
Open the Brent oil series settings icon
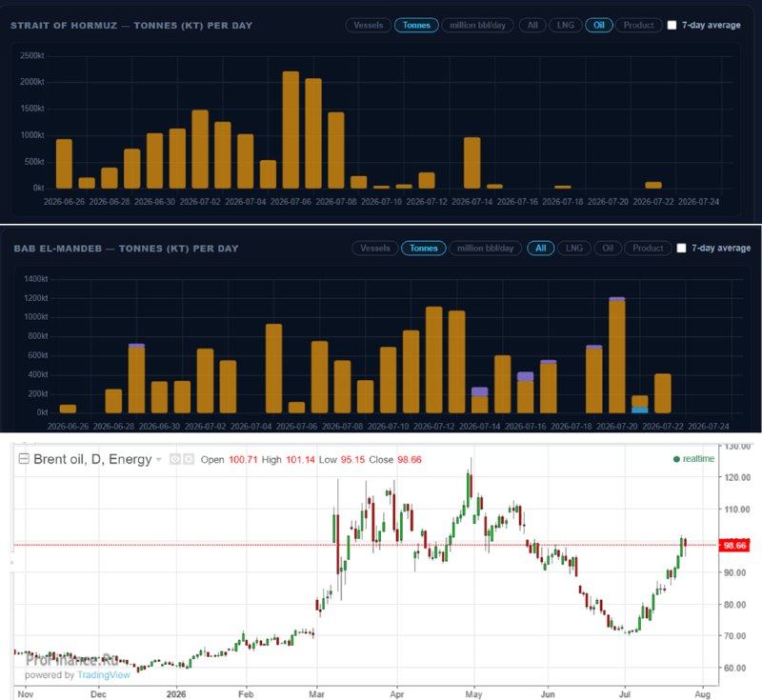(189, 459)
